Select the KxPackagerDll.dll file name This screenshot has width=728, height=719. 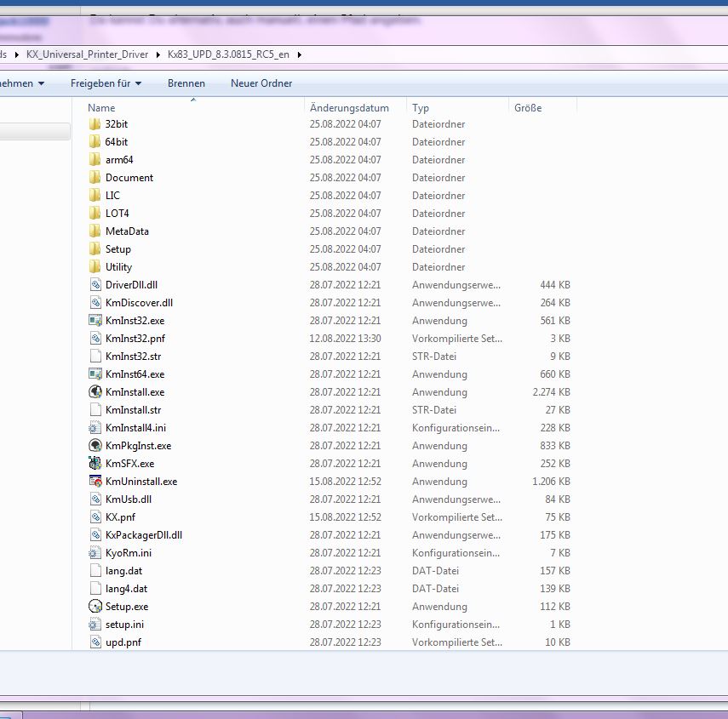144,535
